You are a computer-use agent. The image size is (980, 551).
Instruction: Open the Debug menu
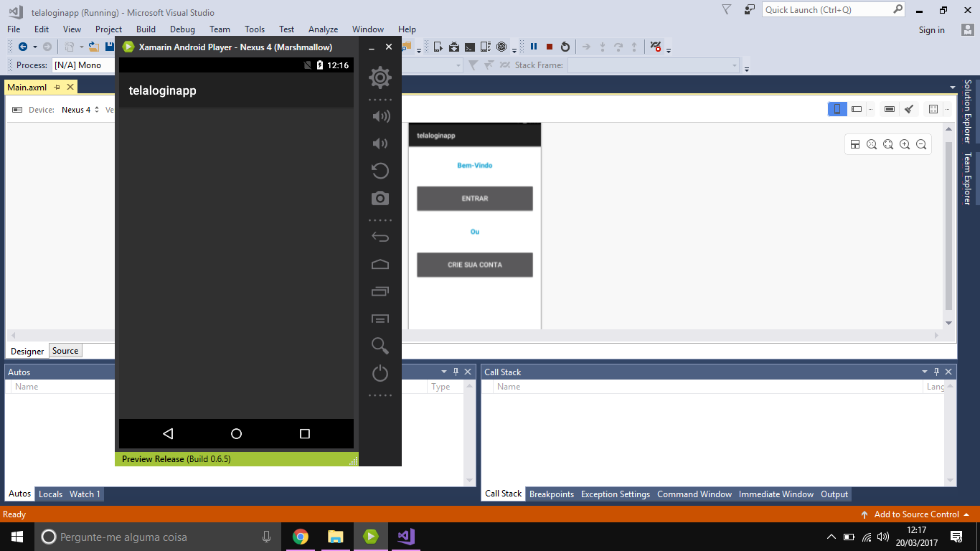182,29
